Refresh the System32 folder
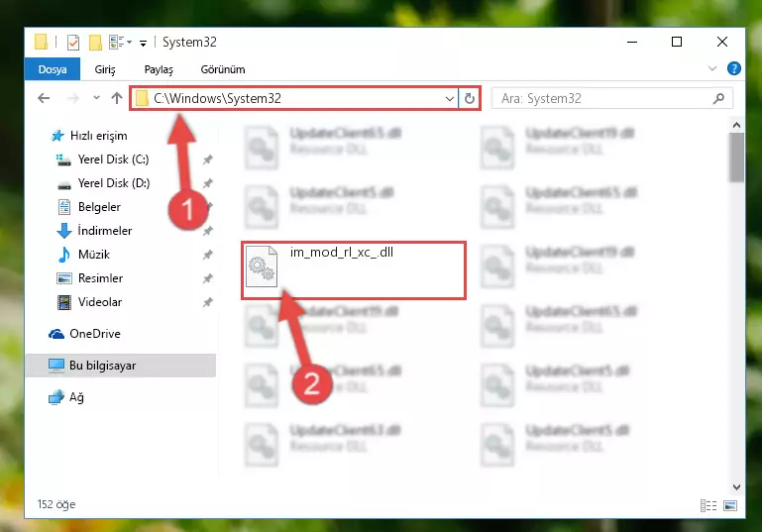Screen dimensions: 762x532 pos(469,99)
